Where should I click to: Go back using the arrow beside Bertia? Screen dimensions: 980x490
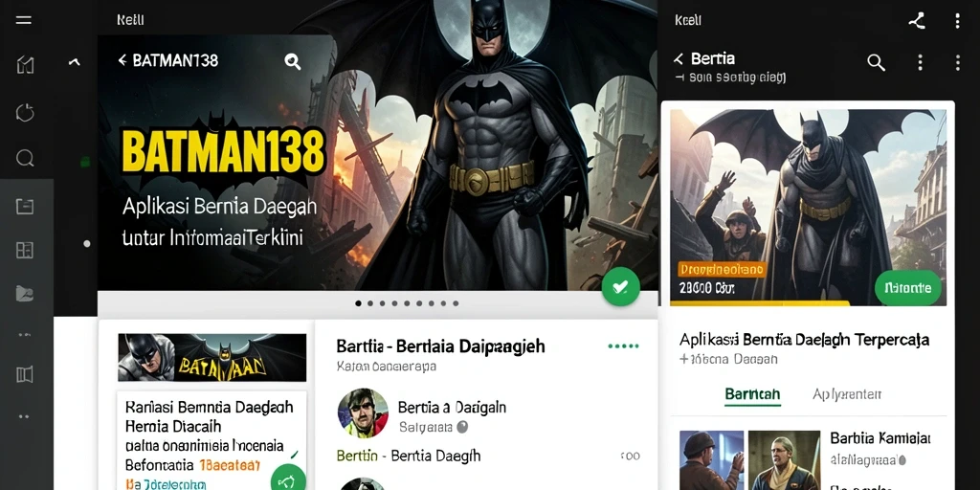coord(679,59)
